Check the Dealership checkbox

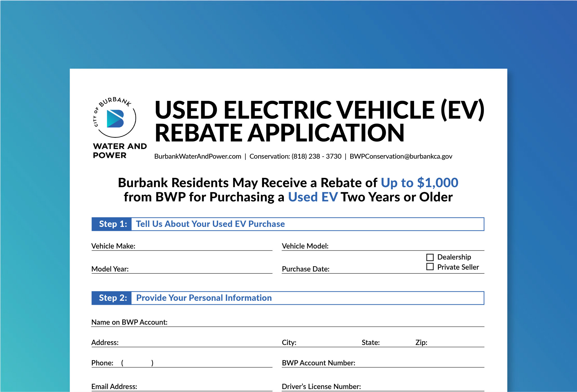(430, 257)
